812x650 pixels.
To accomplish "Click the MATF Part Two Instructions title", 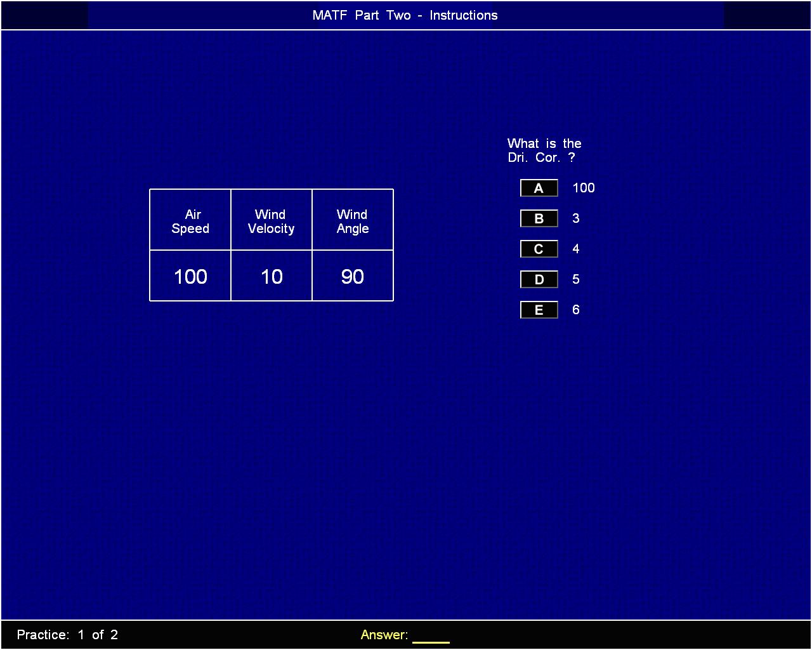I will (x=405, y=15).
